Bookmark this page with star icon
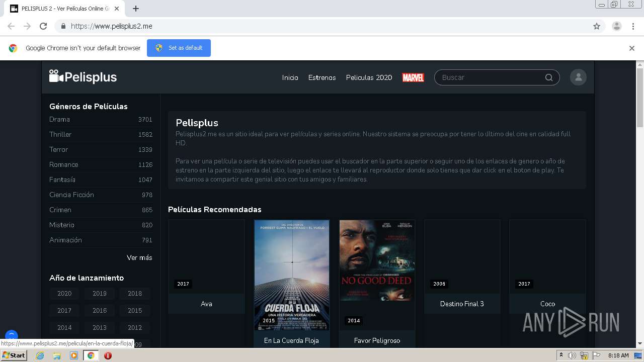This screenshot has width=644, height=362. [x=597, y=26]
